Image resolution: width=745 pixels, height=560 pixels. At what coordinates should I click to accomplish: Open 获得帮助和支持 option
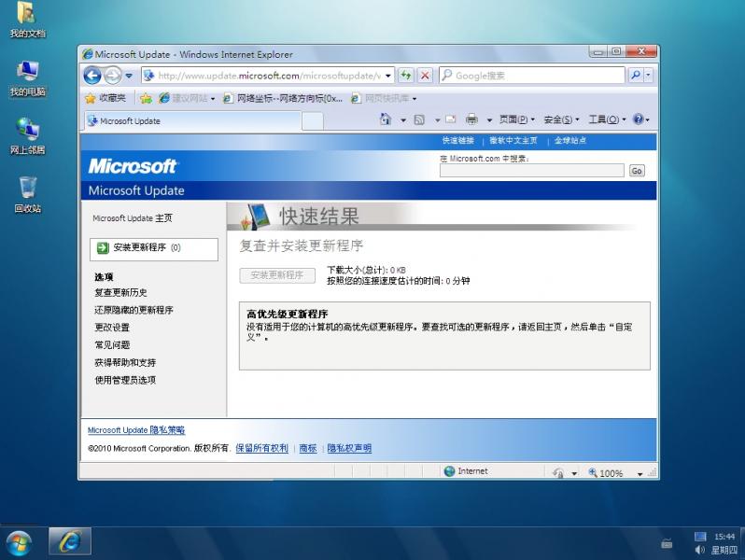tap(125, 363)
